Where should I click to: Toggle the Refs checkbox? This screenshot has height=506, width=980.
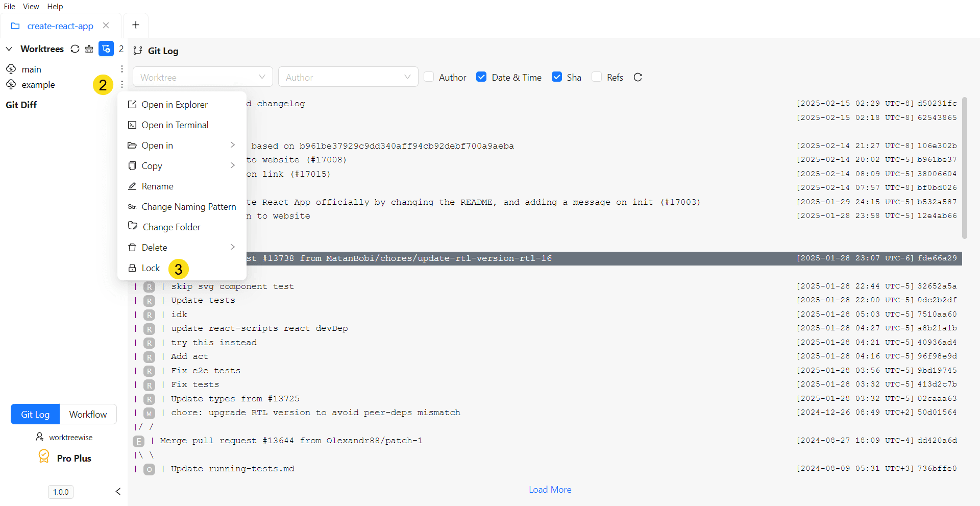pyautogui.click(x=597, y=77)
